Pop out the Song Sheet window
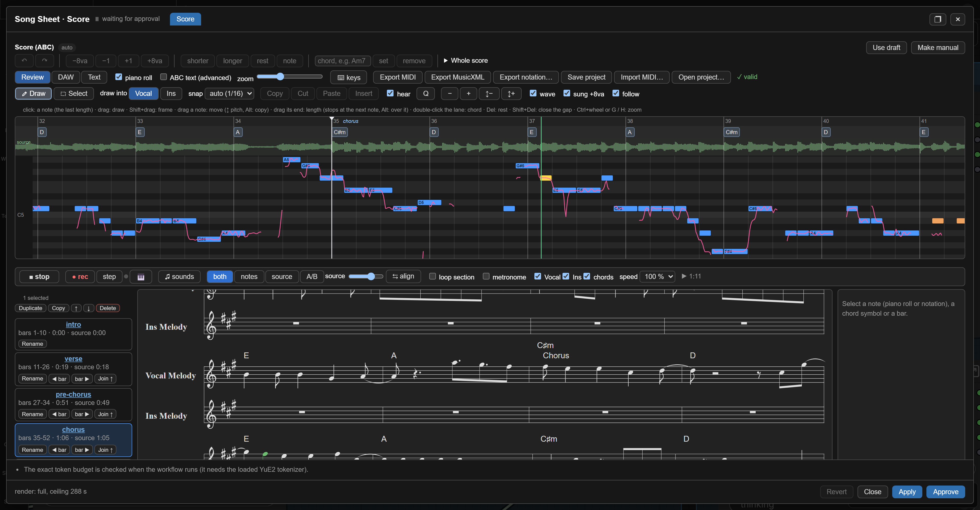Viewport: 980px width, 510px height. pyautogui.click(x=937, y=19)
